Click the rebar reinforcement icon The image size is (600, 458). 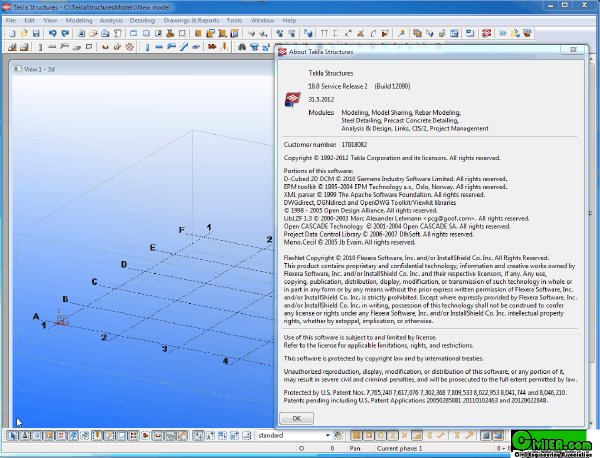click(x=104, y=47)
